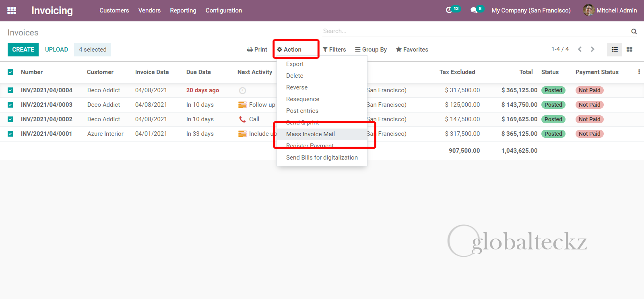
Task: Select Mass Invoice Mail action
Action: (x=322, y=134)
